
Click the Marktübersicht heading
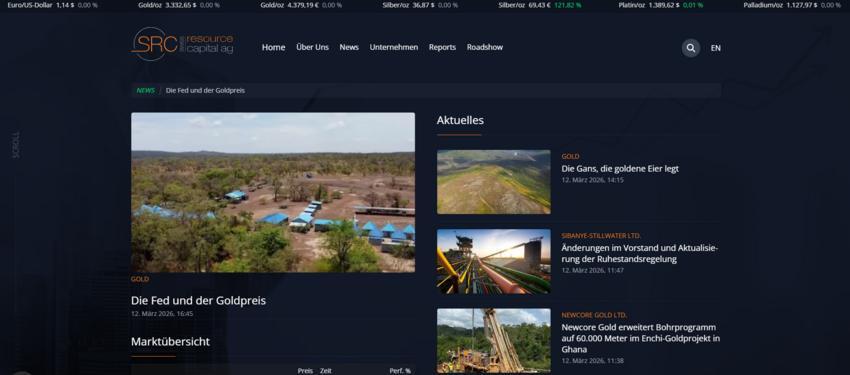[170, 342]
